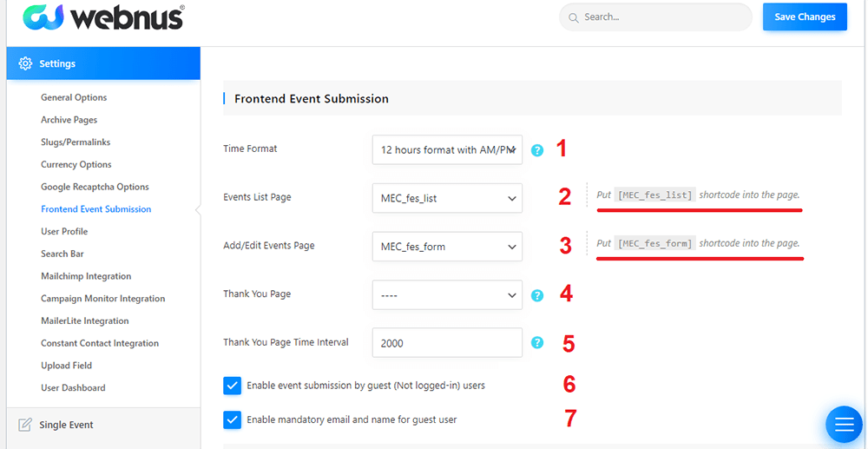
Task: Open Mailchimp Integration settings
Action: (86, 275)
